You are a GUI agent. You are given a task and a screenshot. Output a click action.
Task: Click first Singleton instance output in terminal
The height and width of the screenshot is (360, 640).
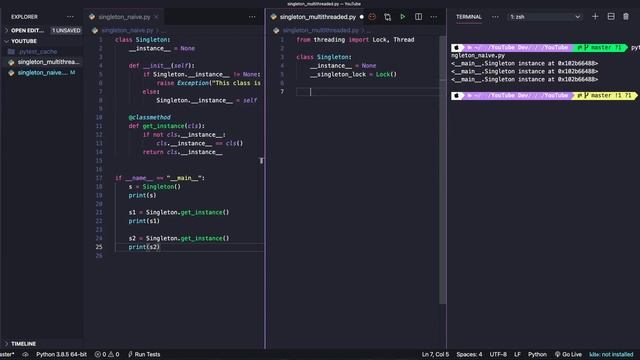pos(524,63)
